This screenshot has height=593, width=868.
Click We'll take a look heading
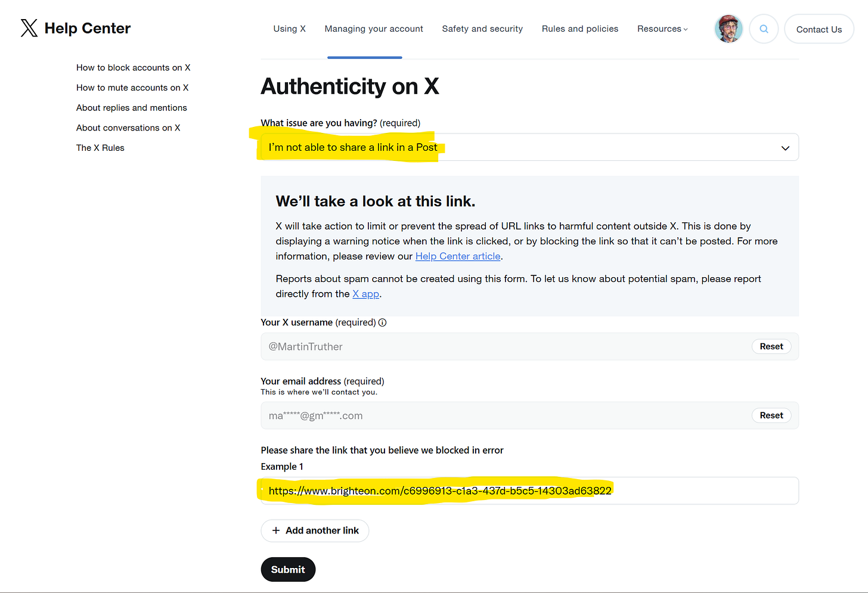pos(376,201)
